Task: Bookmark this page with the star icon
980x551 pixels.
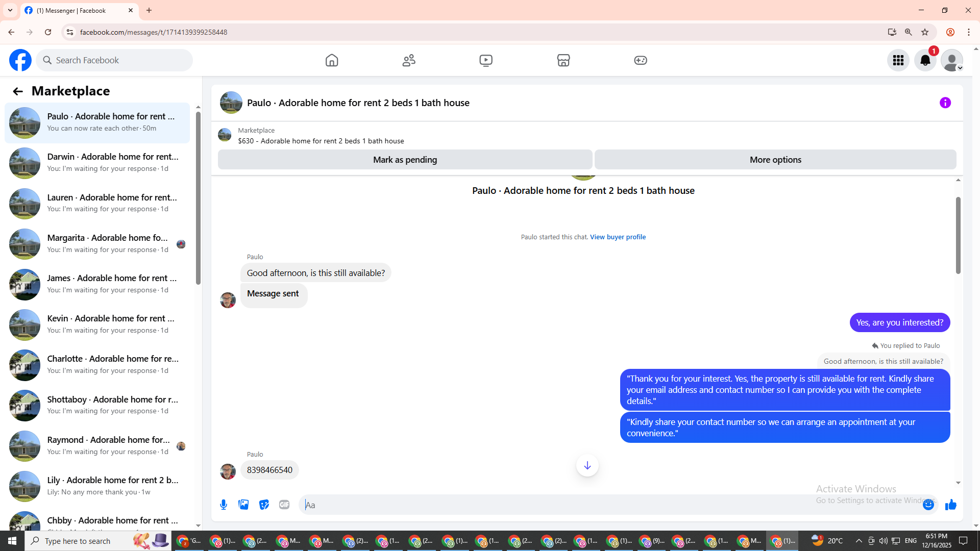Action: click(925, 32)
